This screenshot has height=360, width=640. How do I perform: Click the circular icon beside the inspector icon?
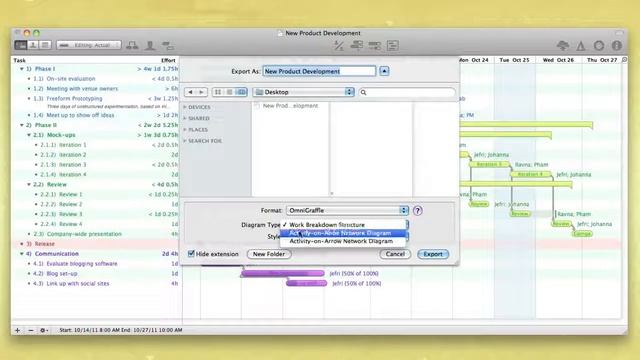pyautogui.click(x=599, y=45)
